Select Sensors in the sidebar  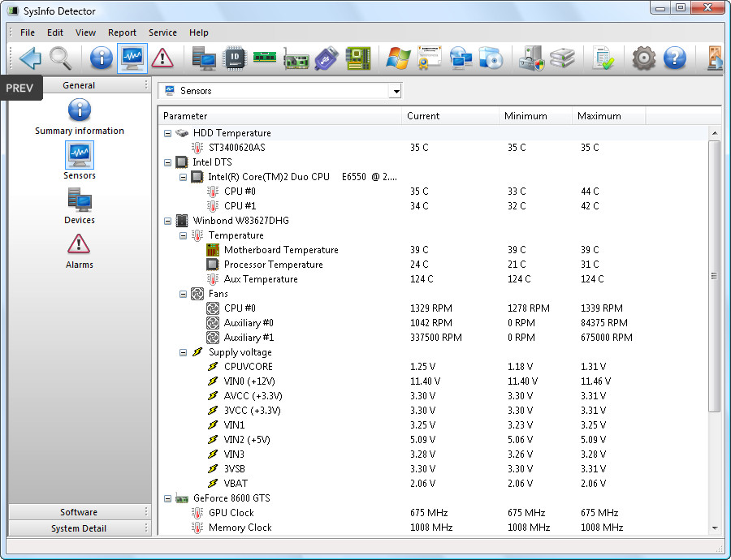tap(80, 161)
